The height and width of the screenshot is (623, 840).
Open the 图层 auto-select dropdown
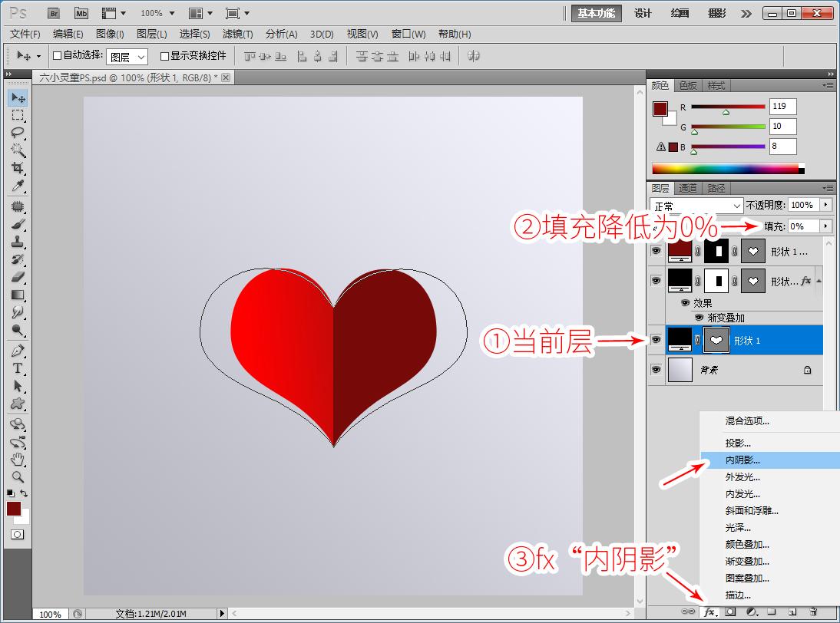[x=127, y=57]
